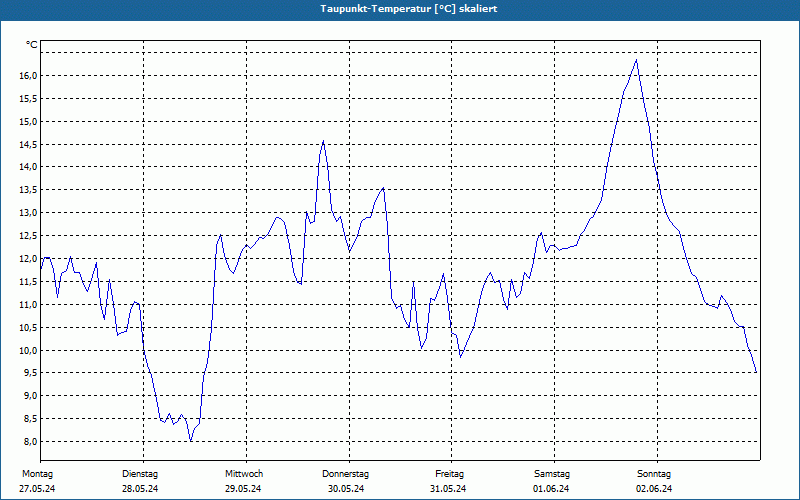Click the 12,5 y-axis value

pos(28,236)
